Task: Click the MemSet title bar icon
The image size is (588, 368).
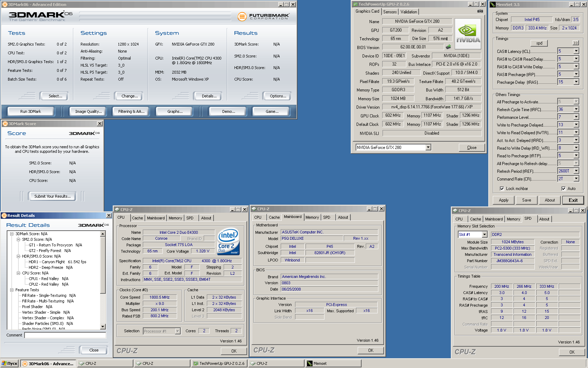Action: (x=493, y=5)
